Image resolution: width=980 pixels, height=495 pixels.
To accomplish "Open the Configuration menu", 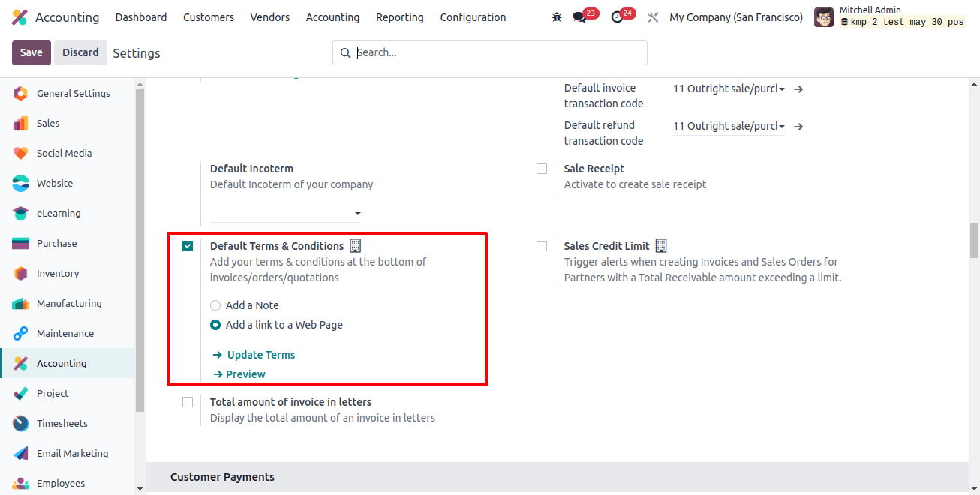I will (473, 17).
